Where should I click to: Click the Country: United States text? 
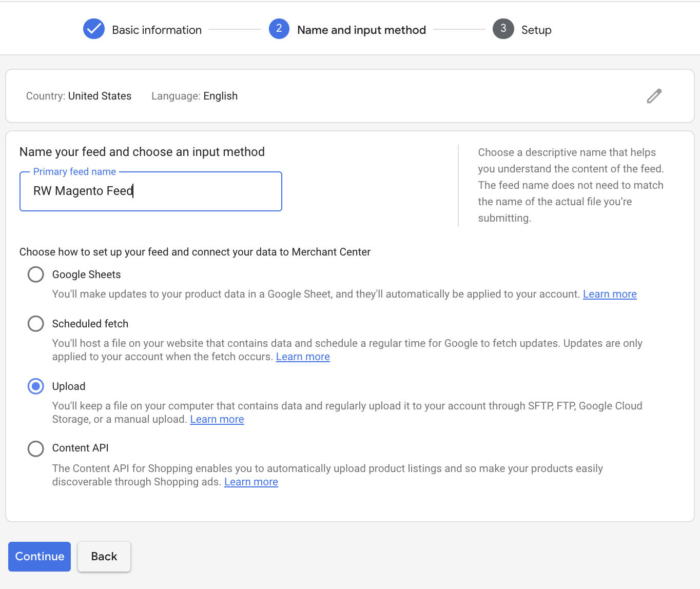[x=79, y=96]
